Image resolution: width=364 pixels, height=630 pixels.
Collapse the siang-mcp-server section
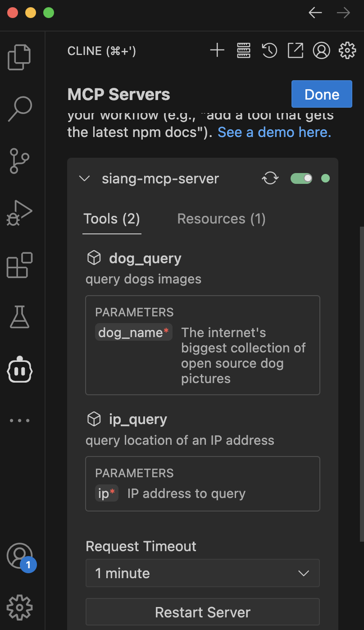pyautogui.click(x=84, y=178)
